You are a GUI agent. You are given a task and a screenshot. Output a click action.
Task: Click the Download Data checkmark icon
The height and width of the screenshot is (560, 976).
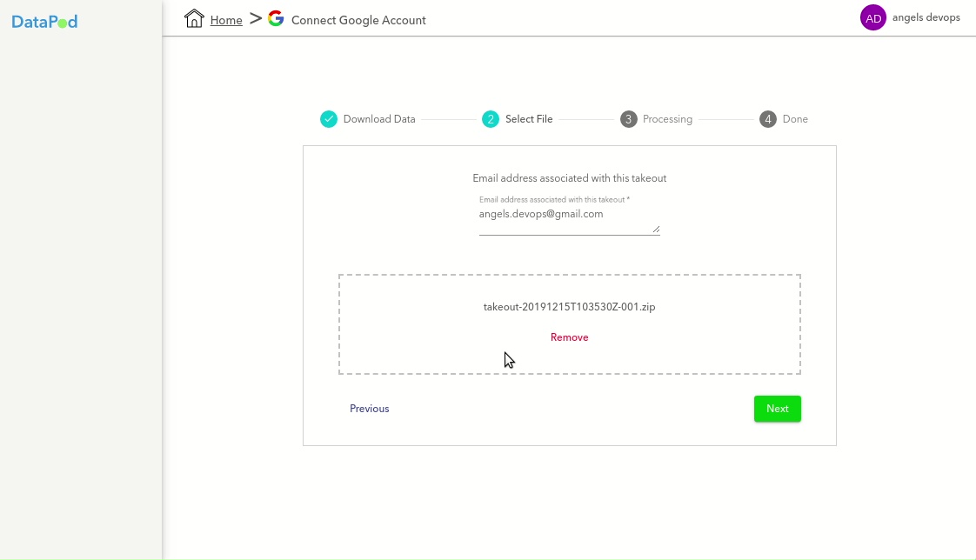tap(328, 119)
